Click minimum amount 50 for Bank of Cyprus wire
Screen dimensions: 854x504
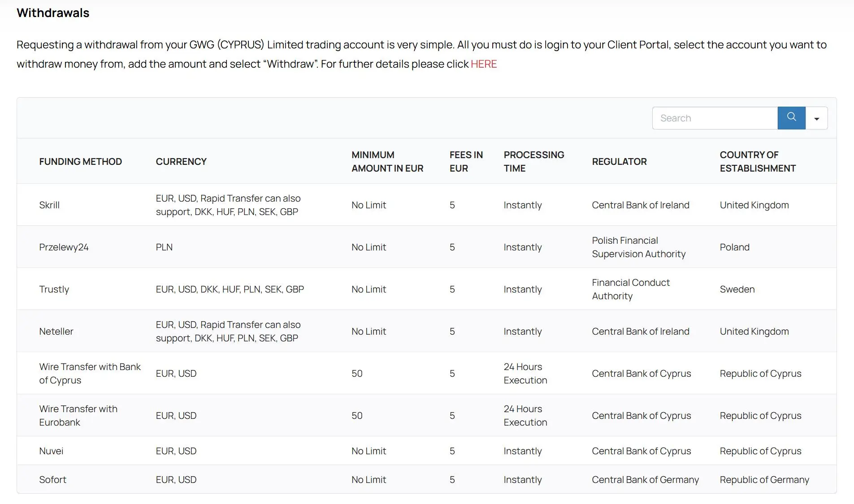(357, 373)
